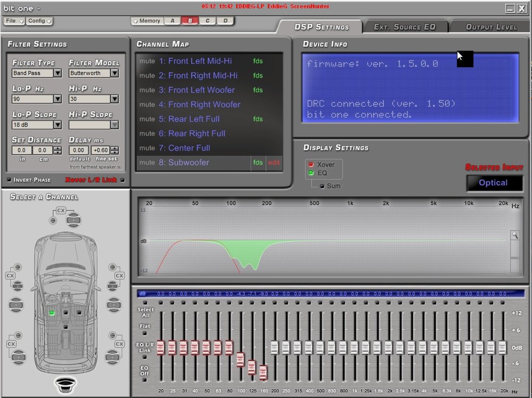Select the front center listening position
The height and width of the screenshot is (398, 532).
tap(65, 312)
